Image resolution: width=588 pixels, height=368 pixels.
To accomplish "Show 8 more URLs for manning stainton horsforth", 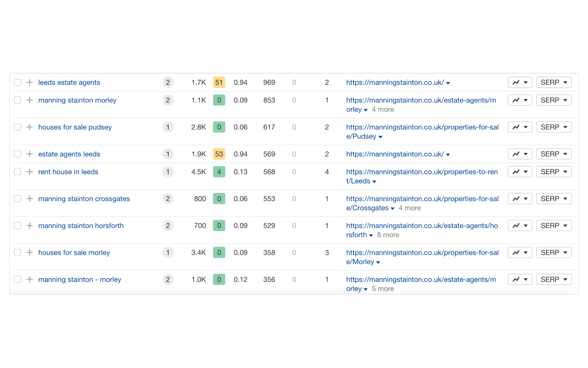I will [388, 235].
